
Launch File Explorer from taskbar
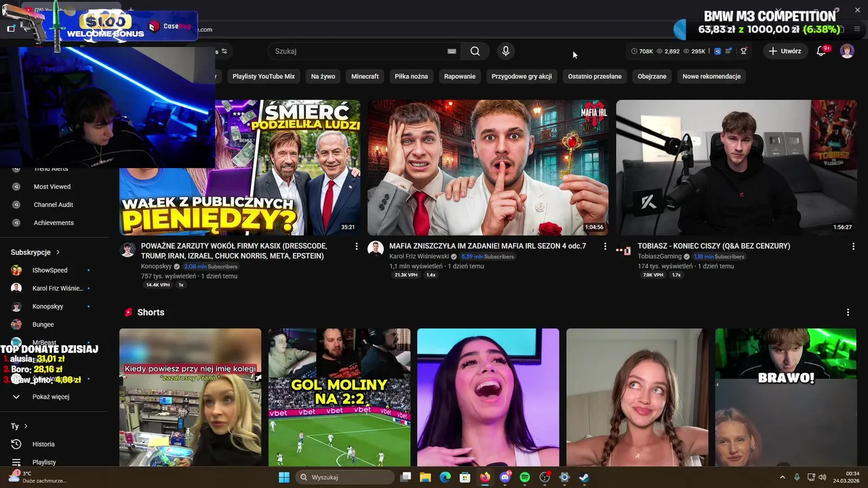click(425, 477)
